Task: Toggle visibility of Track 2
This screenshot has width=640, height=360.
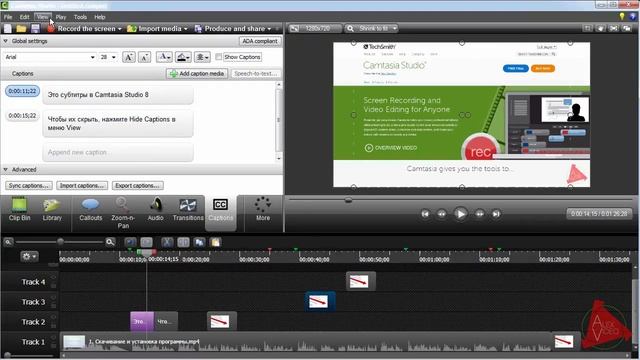Action: (53, 318)
